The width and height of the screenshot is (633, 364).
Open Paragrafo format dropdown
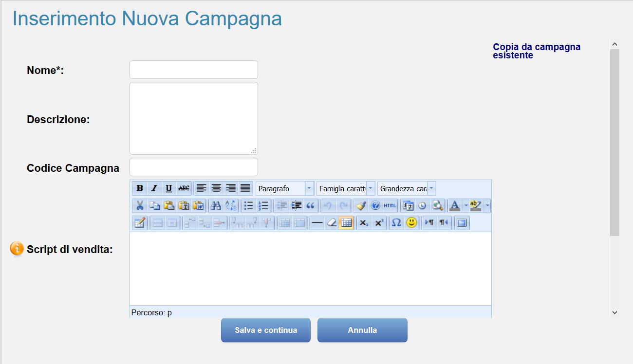coord(285,188)
